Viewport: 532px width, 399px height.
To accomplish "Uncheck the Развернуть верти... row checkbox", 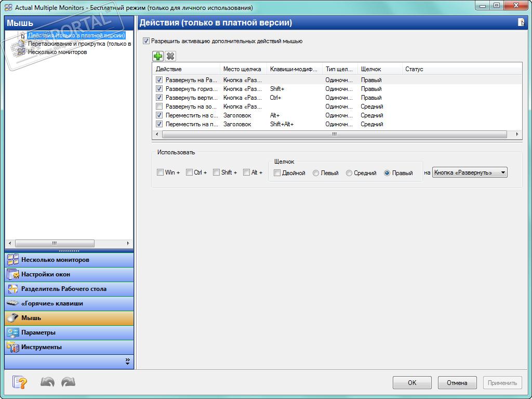I will coord(159,97).
